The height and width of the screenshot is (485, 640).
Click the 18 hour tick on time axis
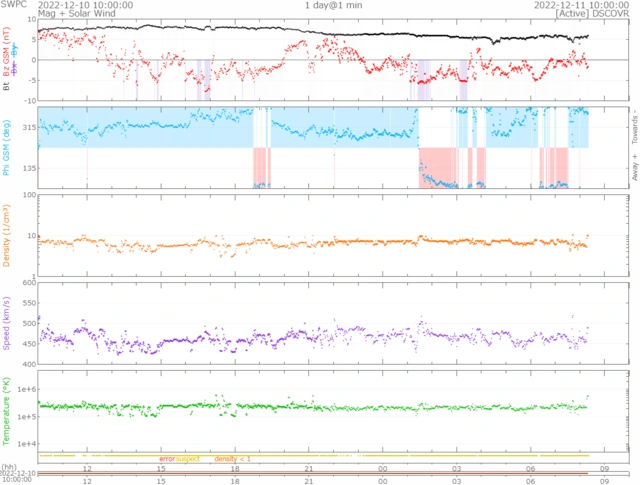pos(235,468)
